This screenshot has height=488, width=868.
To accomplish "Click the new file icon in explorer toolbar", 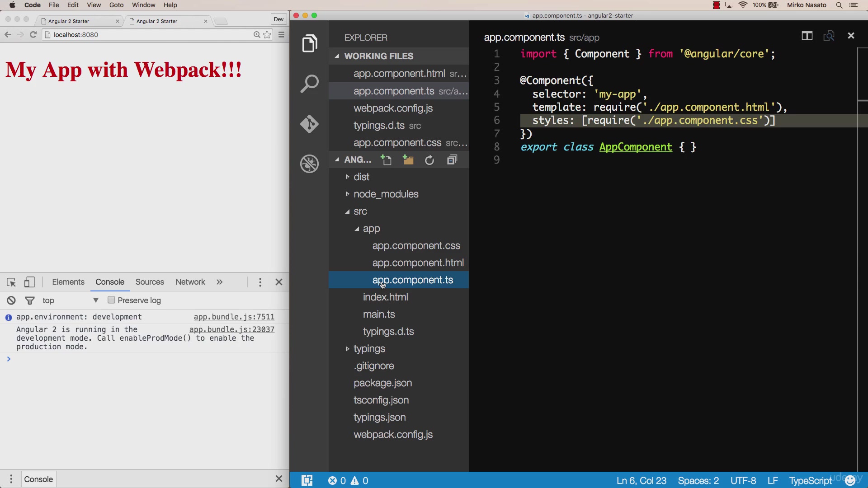I will coord(386,160).
